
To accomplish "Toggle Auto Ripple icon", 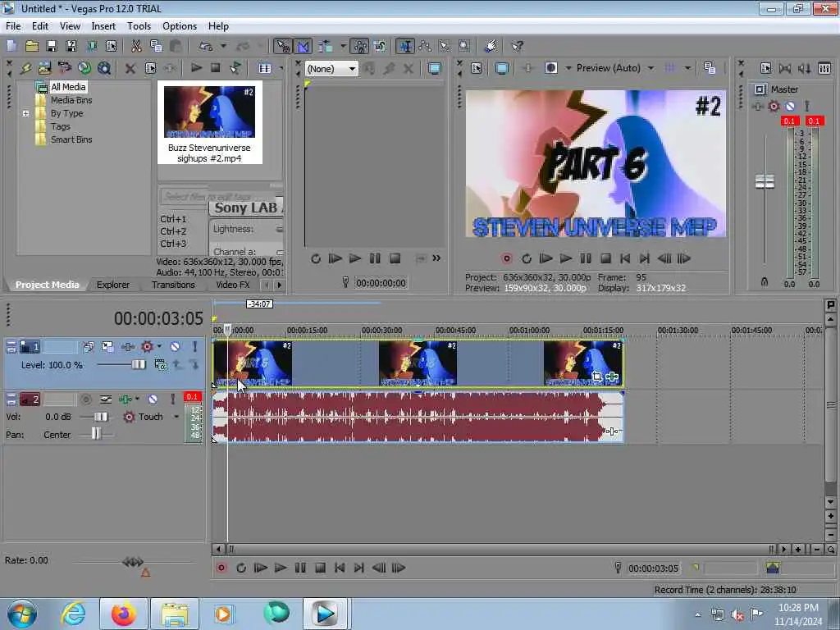I will 325,46.
